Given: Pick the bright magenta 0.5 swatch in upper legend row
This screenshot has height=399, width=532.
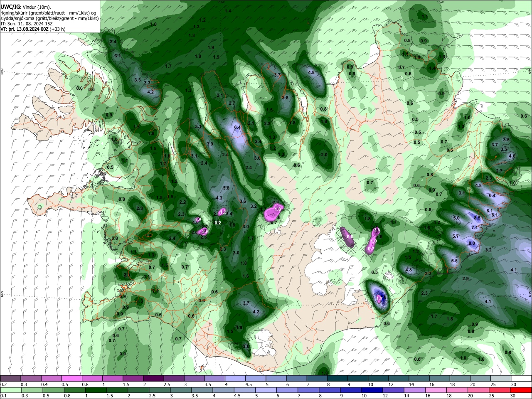Looking at the screenshot, I should 71,378.
